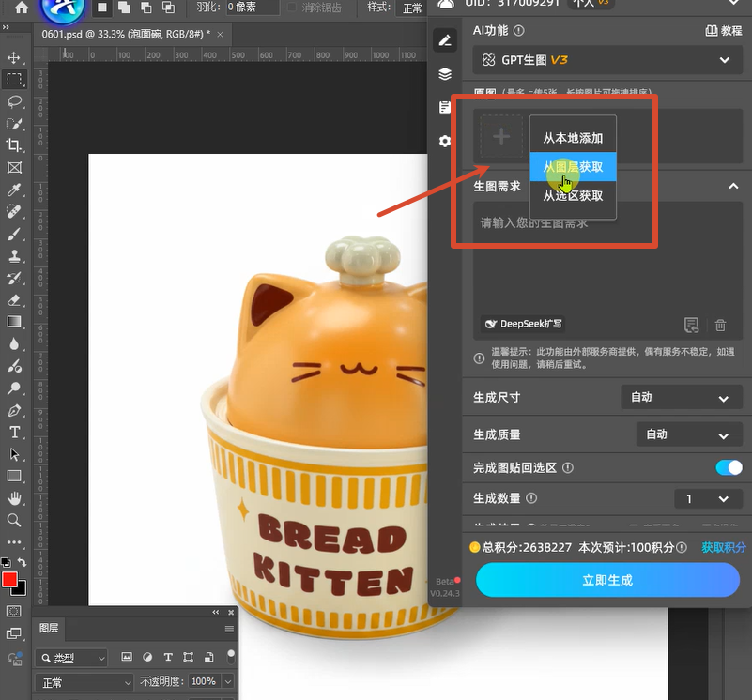This screenshot has height=700, width=752.
Task: Toggle the 消除锯齿 anti-alias checkbox
Action: [292, 8]
